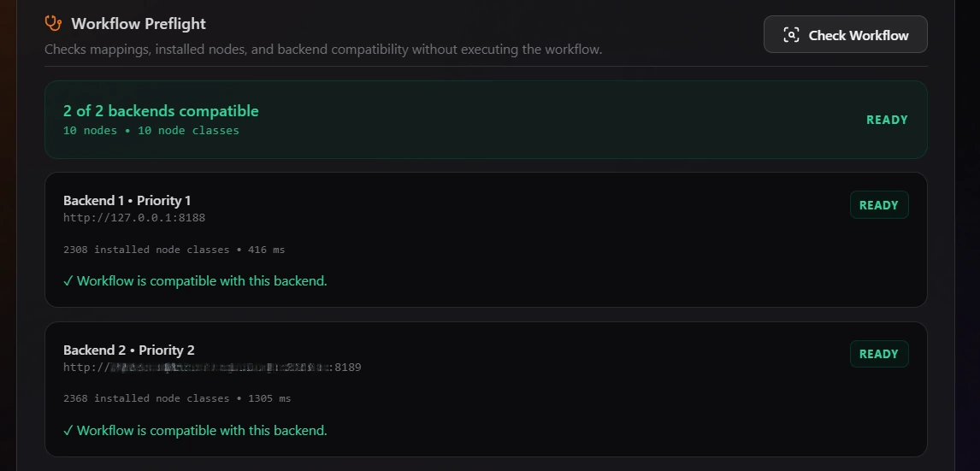This screenshot has height=471, width=980.
Task: Click Backend 2 "Workflow is compatible" message
Action: click(202, 431)
